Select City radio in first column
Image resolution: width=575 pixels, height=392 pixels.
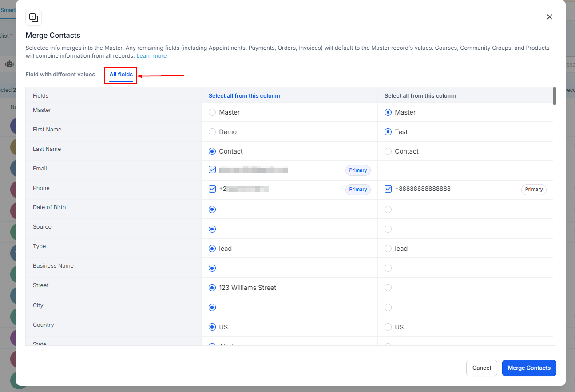(x=212, y=307)
